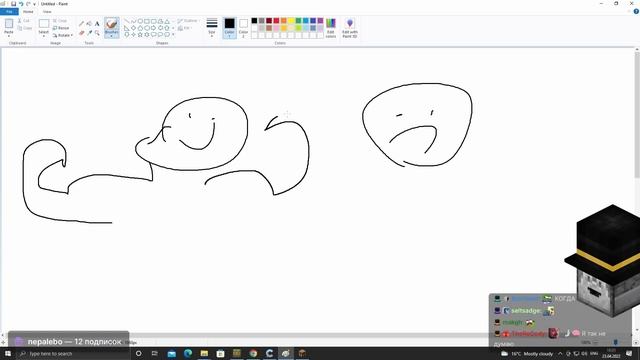Choose the yellow palette swatch
Viewport: 640px width, 360px height.
[291, 20]
